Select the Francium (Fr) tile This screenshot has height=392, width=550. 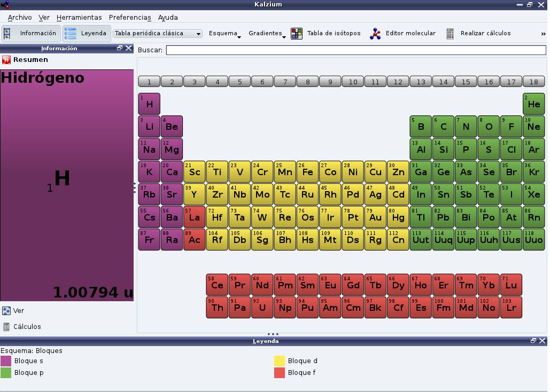150,239
